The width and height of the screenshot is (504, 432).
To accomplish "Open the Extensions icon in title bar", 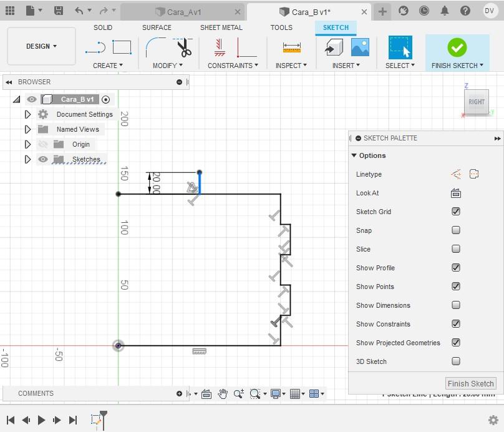I will pos(404,11).
